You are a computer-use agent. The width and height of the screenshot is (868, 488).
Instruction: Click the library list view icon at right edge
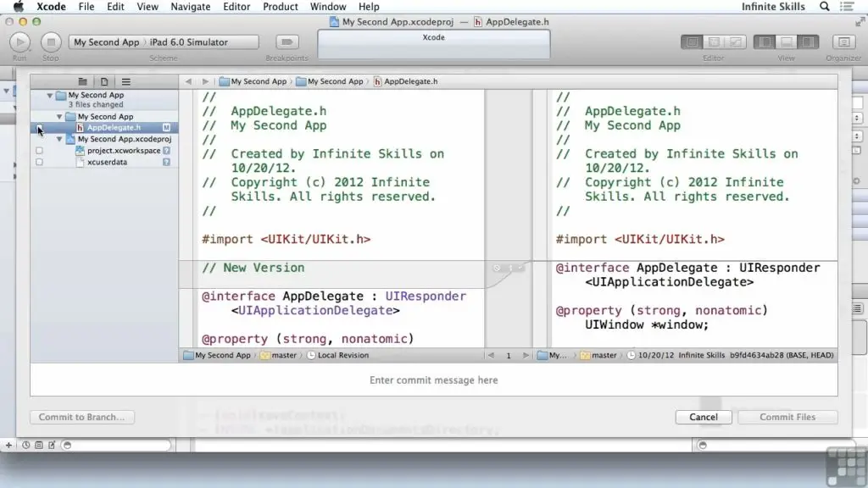[858, 308]
